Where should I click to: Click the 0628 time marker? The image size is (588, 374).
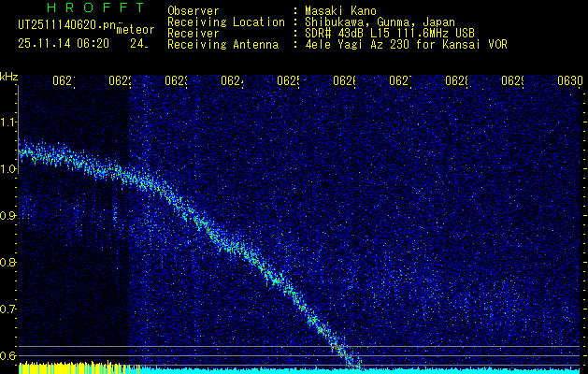(456, 80)
